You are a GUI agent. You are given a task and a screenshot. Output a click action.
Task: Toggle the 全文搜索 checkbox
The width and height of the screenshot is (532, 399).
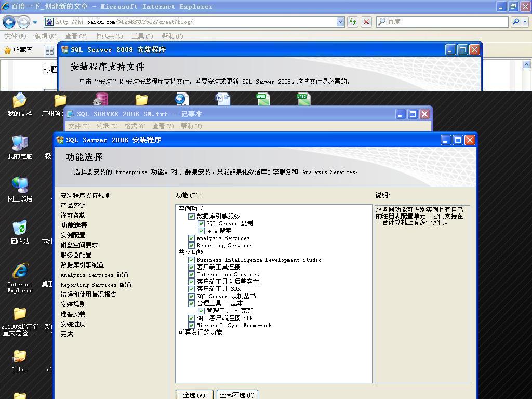click(x=202, y=231)
